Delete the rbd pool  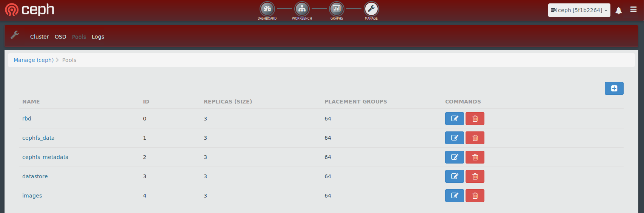[475, 119]
